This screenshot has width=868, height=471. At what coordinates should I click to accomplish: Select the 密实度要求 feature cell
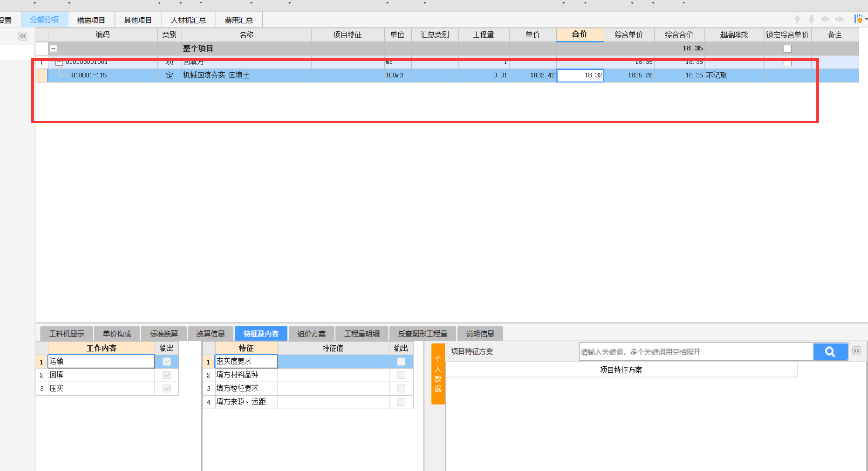[x=246, y=362]
